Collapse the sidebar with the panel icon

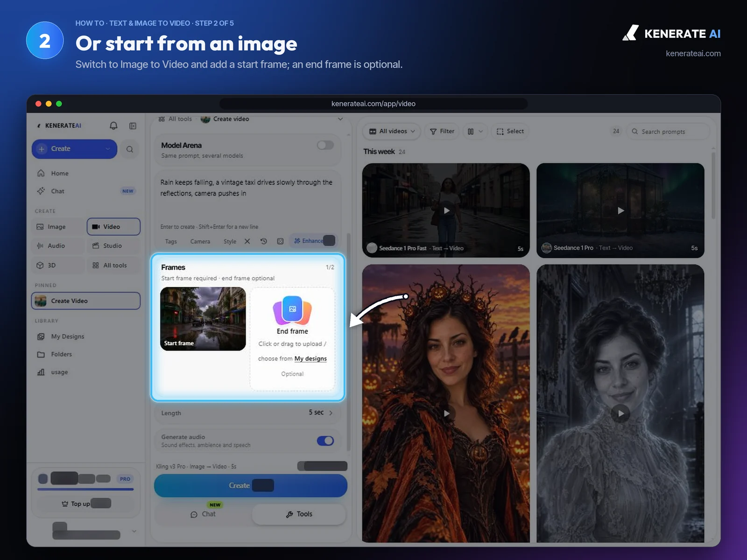pos(133,126)
